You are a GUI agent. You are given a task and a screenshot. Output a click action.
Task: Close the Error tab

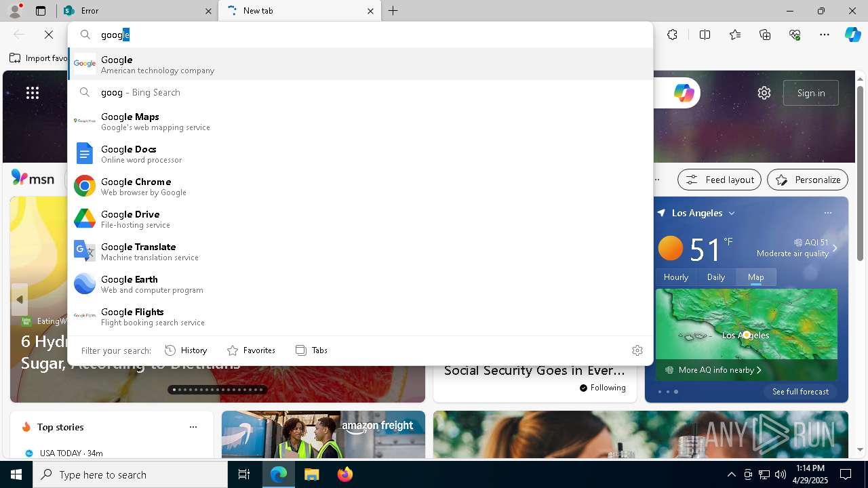click(x=209, y=11)
